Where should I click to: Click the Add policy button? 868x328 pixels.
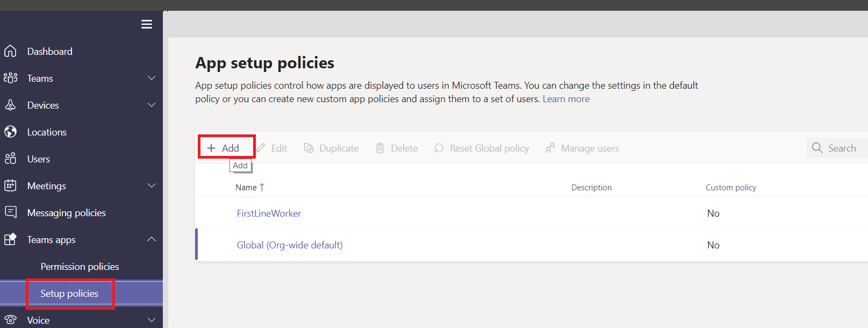[x=224, y=148]
